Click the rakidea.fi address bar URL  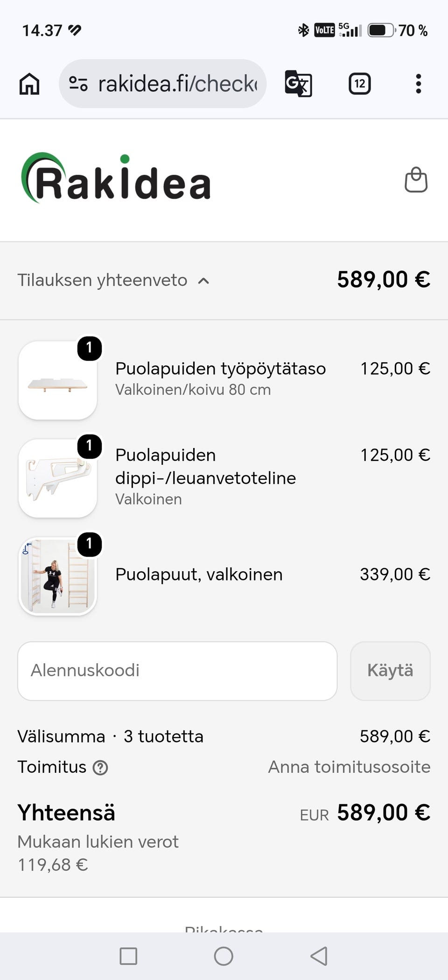(177, 84)
